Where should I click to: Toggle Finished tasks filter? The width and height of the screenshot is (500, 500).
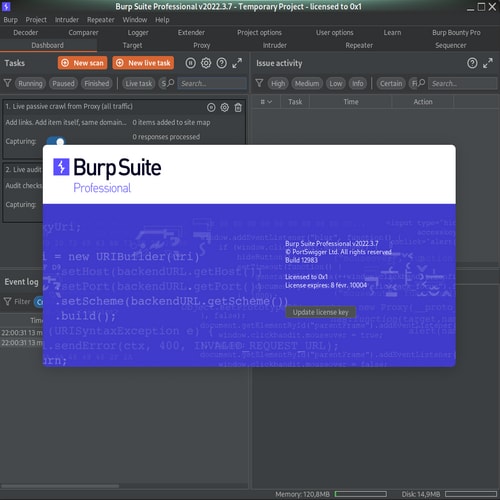[x=97, y=83]
